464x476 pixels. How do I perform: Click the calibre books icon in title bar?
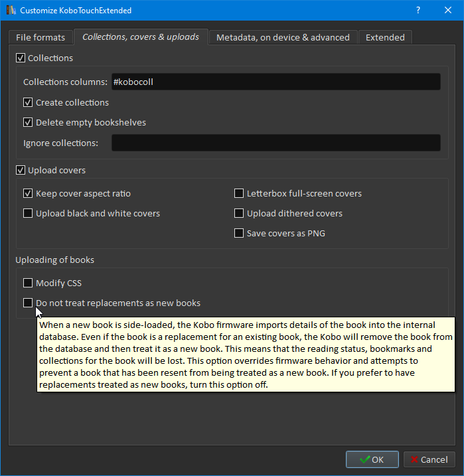pos(11,11)
